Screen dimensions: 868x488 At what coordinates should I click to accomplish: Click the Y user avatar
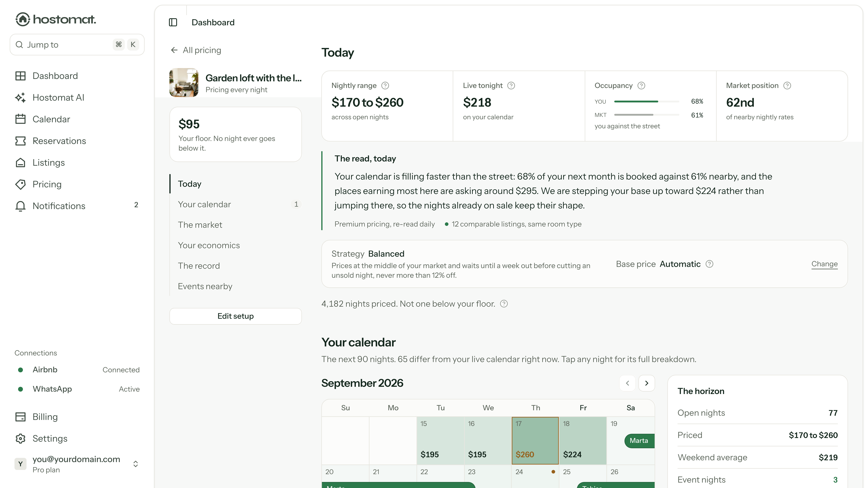click(x=20, y=464)
